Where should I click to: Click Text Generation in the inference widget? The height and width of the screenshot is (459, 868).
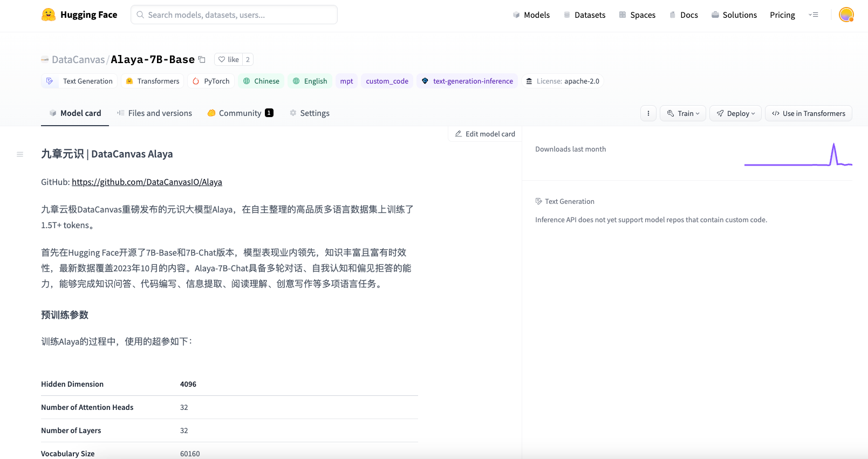pos(565,201)
